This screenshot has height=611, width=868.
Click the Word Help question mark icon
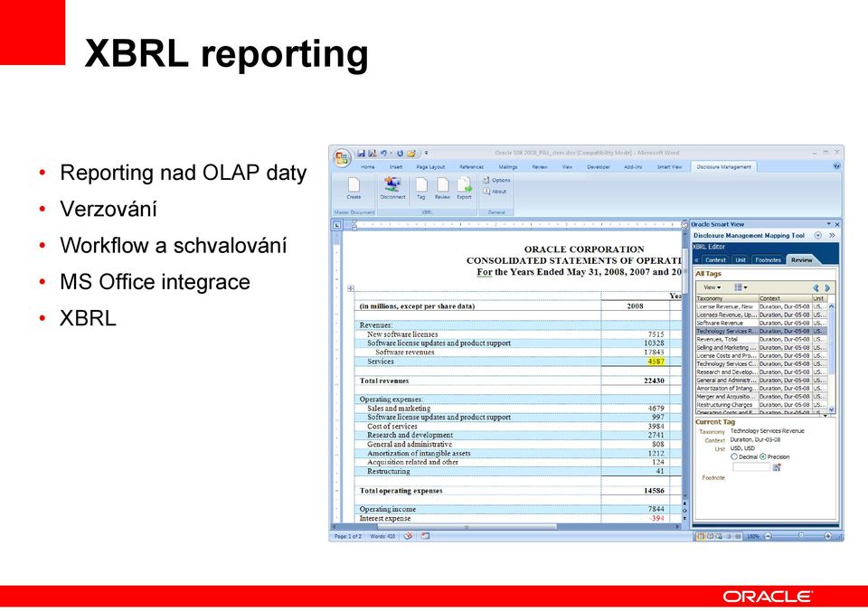coord(836,166)
